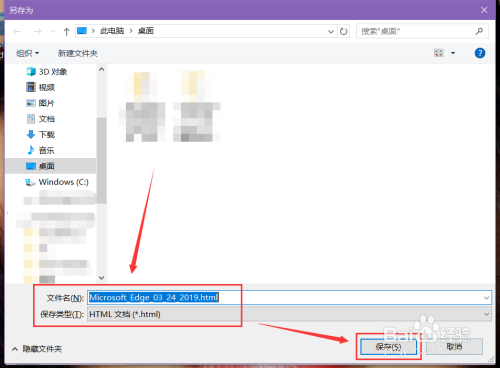Select 音乐 in the navigation pane
Image resolution: width=500 pixels, height=368 pixels.
(x=41, y=150)
